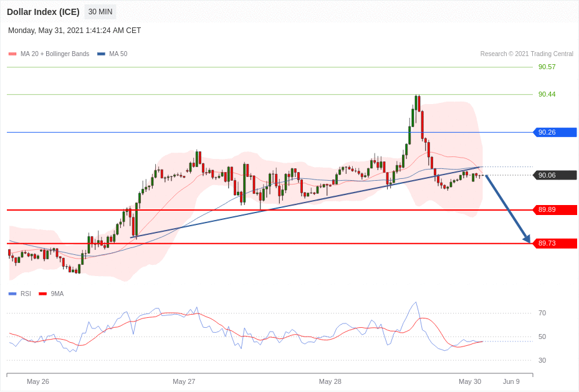Click the blue 90.26 price tag

(555, 132)
